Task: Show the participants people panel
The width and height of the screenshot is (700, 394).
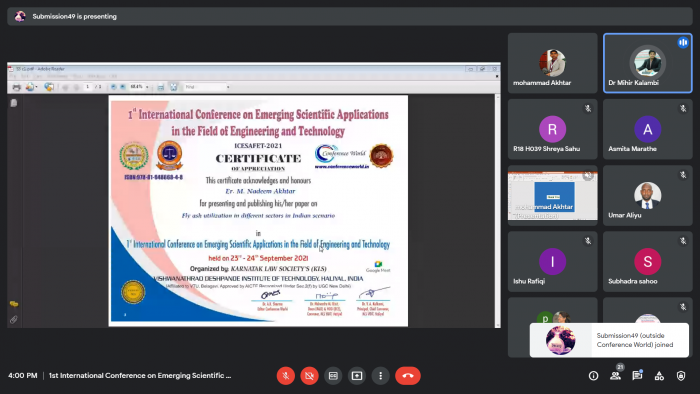Action: click(616, 376)
